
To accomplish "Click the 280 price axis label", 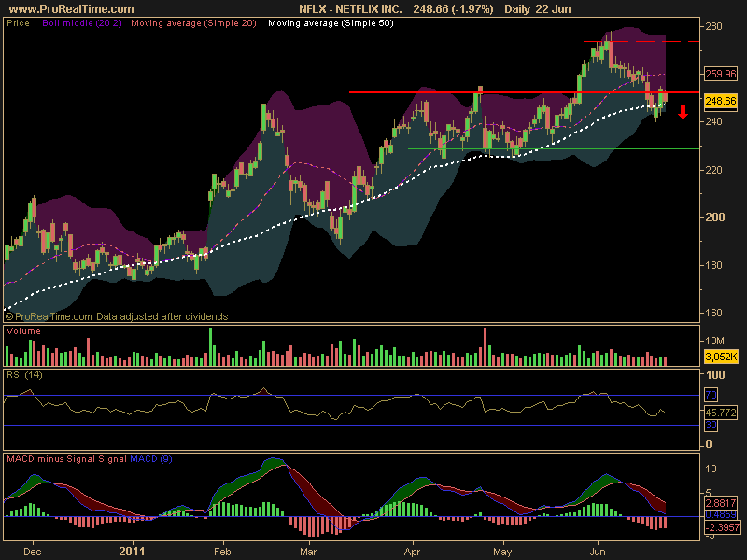I will point(713,26).
